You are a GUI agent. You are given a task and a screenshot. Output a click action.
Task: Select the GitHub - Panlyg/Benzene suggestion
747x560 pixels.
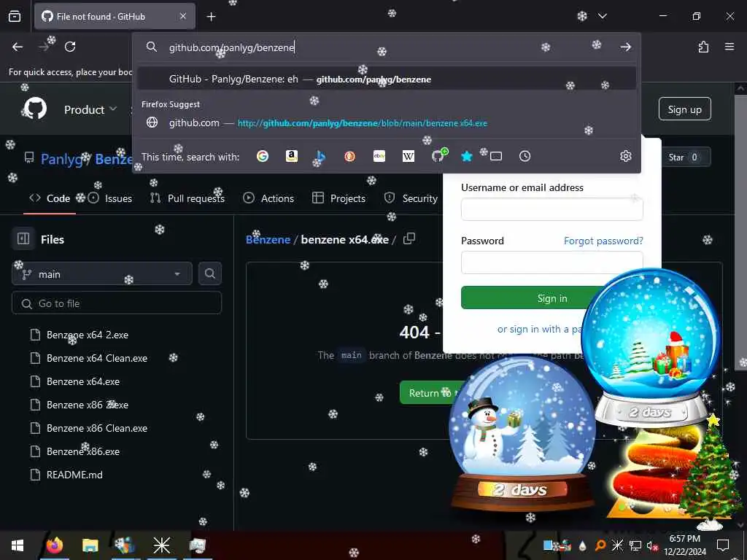point(387,79)
